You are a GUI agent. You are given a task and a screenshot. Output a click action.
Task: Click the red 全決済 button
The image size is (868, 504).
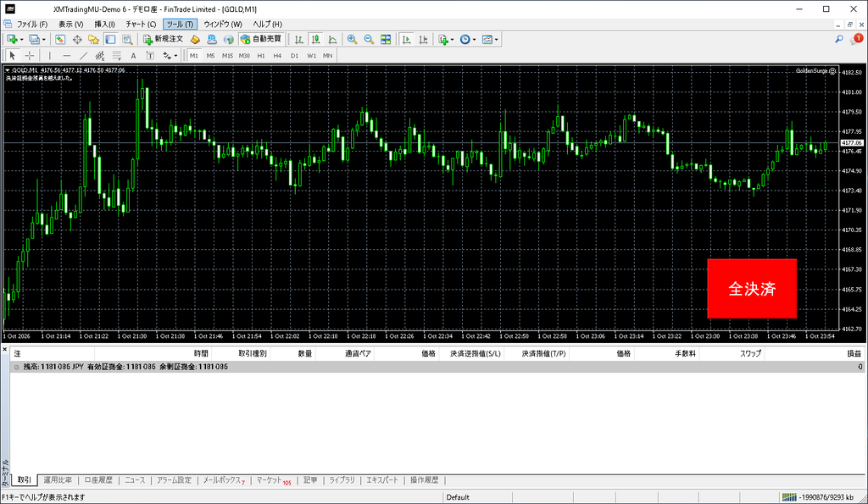point(752,288)
